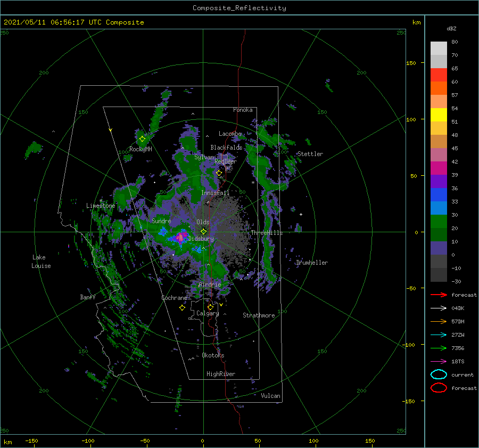The width and height of the screenshot is (479, 448).
Task: Select the yellow diamond marker under the Cochrane label
Action: pyautogui.click(x=182, y=308)
